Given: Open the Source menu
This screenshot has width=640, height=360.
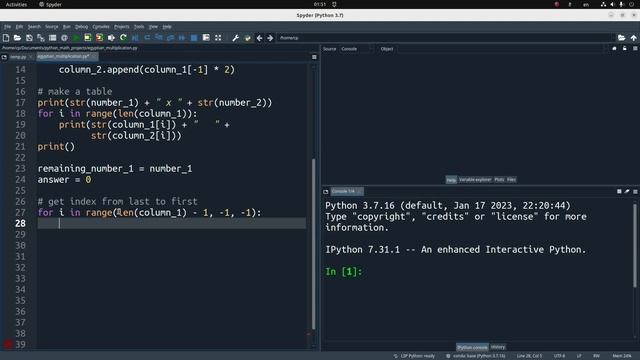Looking at the screenshot, I should [51, 27].
